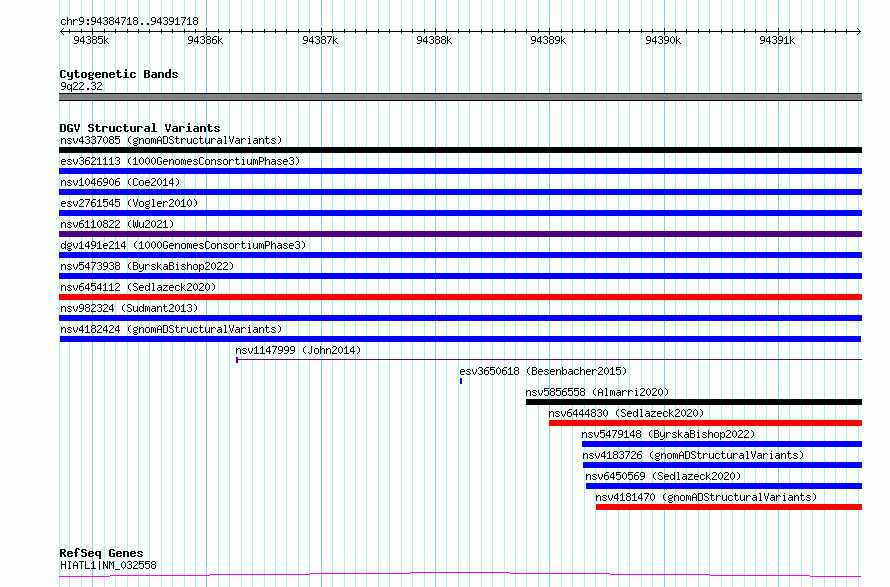Click the blue nsv4183726 variant bar

[723, 466]
